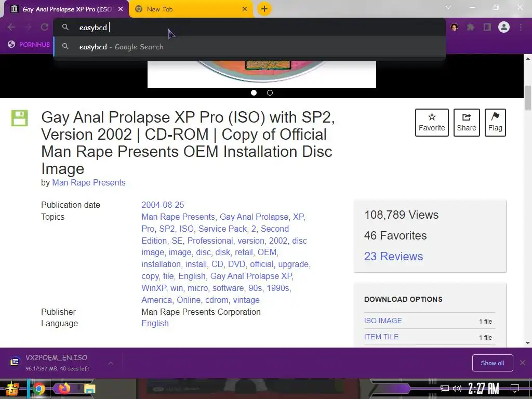The image size is (532, 399).
Task: Click Firefox icon in the taskbar
Action: pos(64,389)
